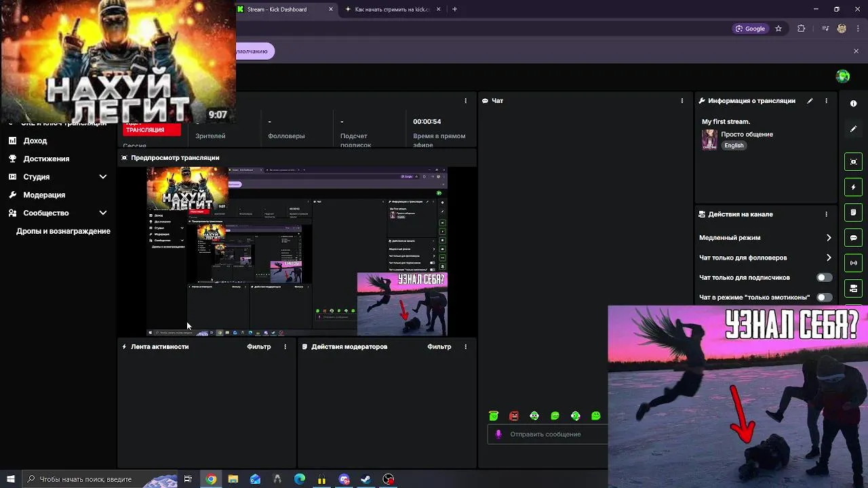868x488 pixels.
Task: Expand Медленный режим options
Action: (x=829, y=238)
